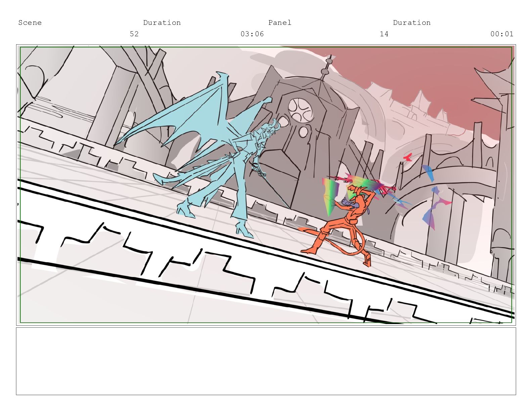Click the empty notes box below the panel
Viewport: 532px width, 411px height.
click(266, 361)
